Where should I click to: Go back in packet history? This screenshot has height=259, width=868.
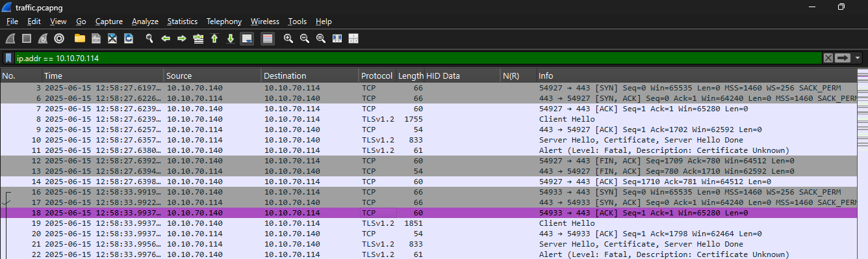pos(166,39)
